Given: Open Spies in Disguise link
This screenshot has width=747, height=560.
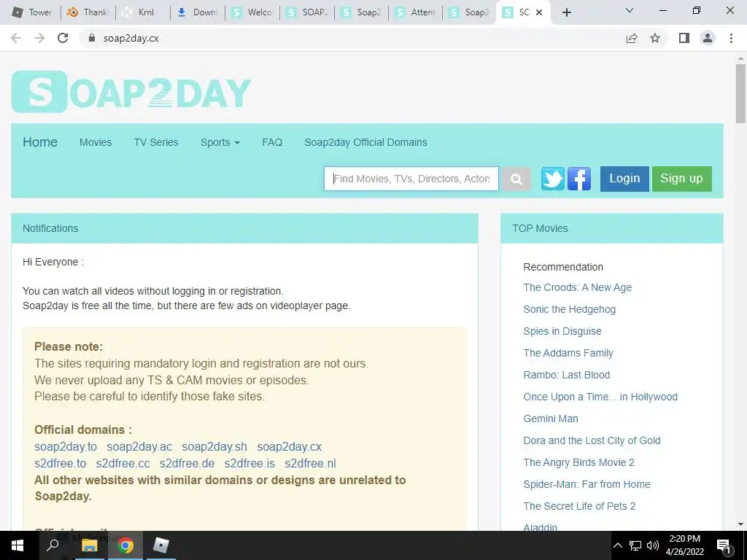Looking at the screenshot, I should point(562,332).
